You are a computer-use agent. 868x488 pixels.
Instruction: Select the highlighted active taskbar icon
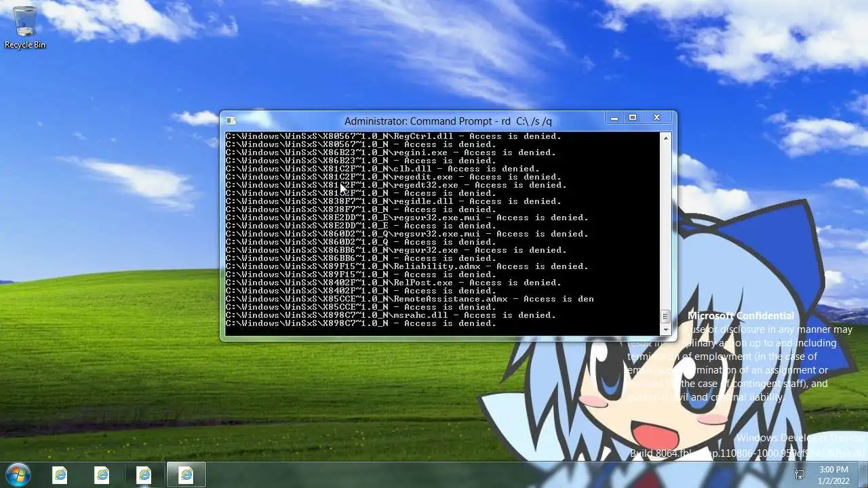coord(186,475)
